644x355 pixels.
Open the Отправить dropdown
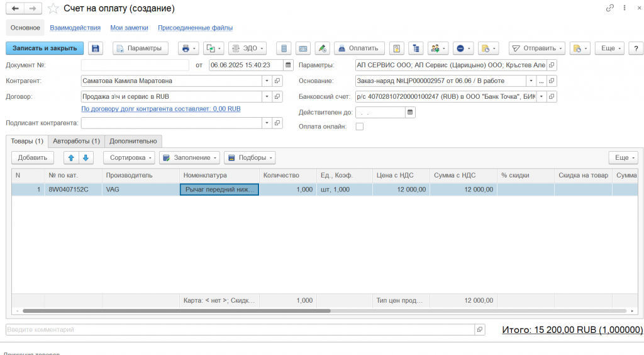coord(536,48)
